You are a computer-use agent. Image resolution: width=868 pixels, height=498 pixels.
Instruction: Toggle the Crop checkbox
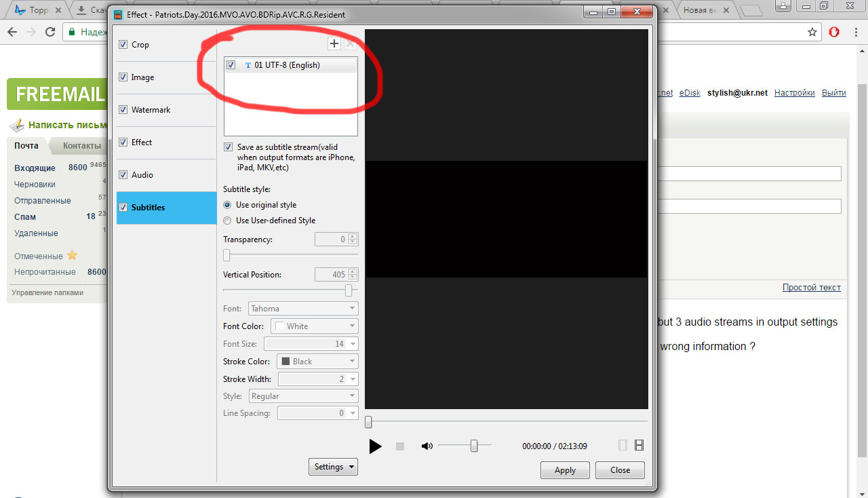[123, 45]
